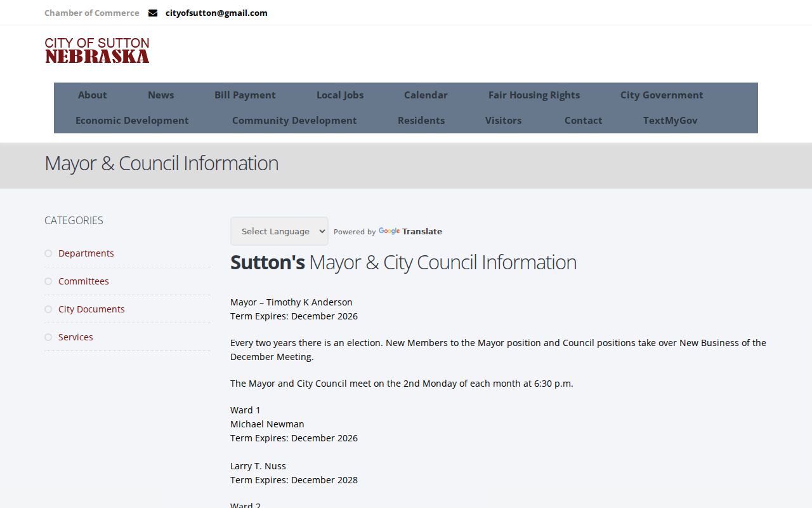
Task: Click the Ward 1 label
Action: [246, 410]
